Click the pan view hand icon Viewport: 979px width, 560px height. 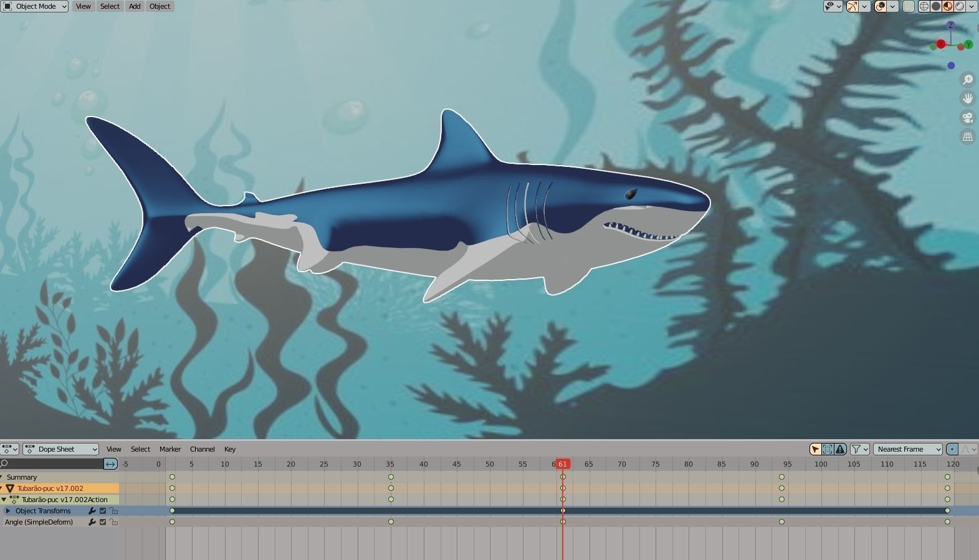tap(968, 98)
